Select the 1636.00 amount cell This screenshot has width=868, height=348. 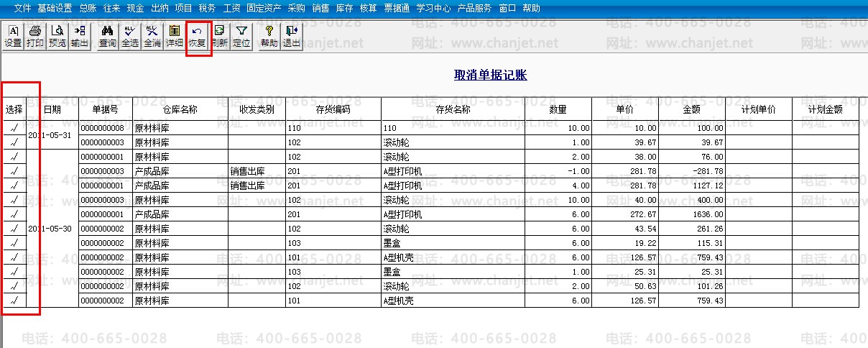(693, 214)
